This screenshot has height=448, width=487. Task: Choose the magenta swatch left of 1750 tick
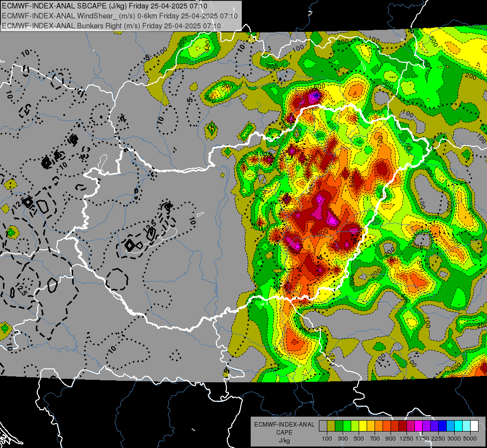[x=419, y=426]
